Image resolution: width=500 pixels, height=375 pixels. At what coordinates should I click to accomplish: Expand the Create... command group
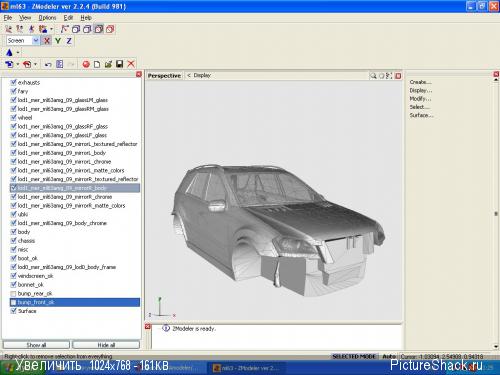[420, 82]
